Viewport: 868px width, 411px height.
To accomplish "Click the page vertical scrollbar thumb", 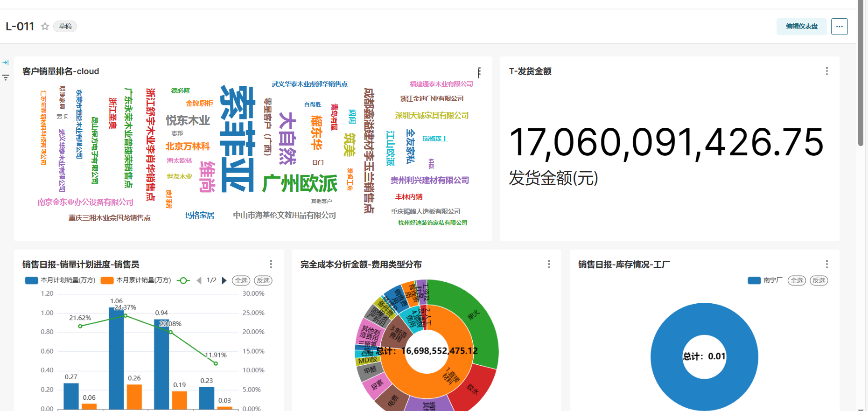I will point(861,73).
